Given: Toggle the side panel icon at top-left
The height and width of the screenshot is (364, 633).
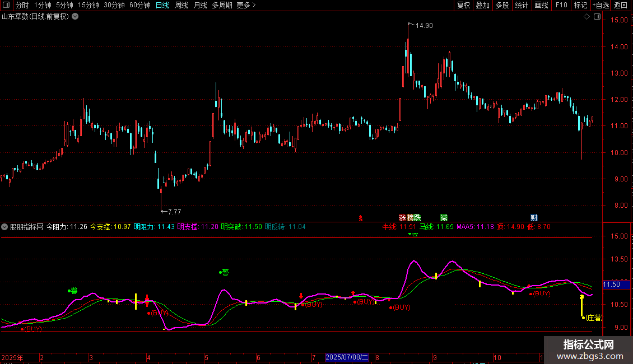Looking at the screenshot, I should coord(6,5).
